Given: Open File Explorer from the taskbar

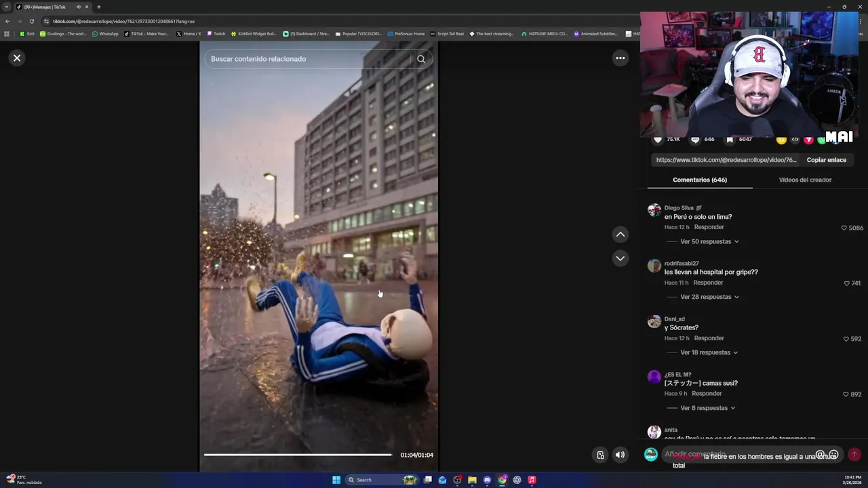Looking at the screenshot, I should point(472,480).
